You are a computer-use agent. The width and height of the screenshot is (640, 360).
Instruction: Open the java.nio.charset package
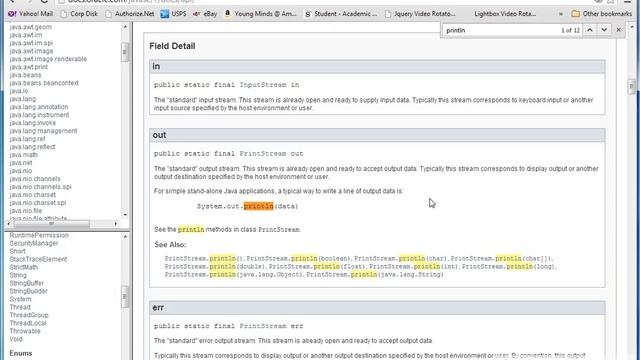(x=33, y=195)
